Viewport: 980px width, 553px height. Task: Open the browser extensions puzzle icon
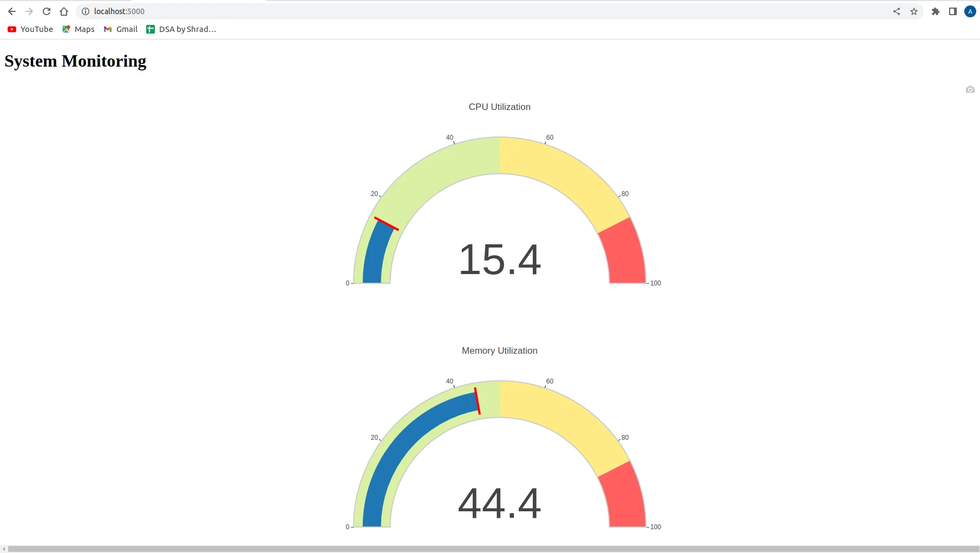point(935,11)
